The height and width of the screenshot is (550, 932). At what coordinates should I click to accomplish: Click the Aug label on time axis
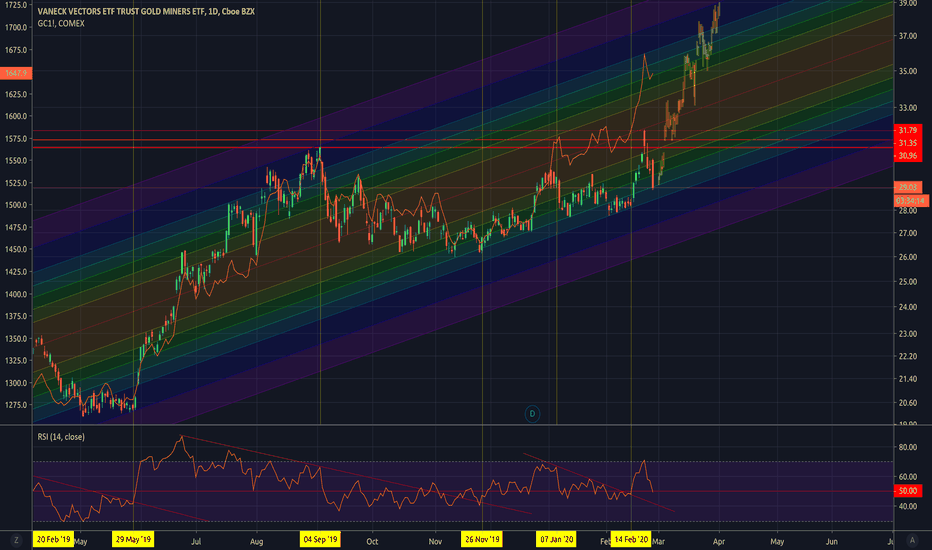tap(257, 542)
